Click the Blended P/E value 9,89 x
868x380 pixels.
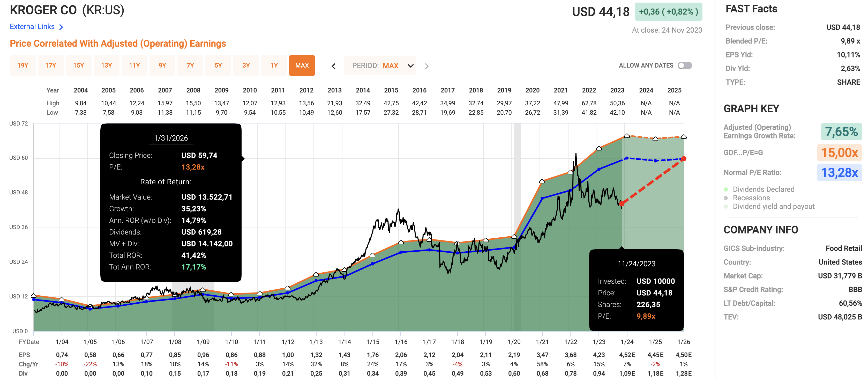click(850, 41)
